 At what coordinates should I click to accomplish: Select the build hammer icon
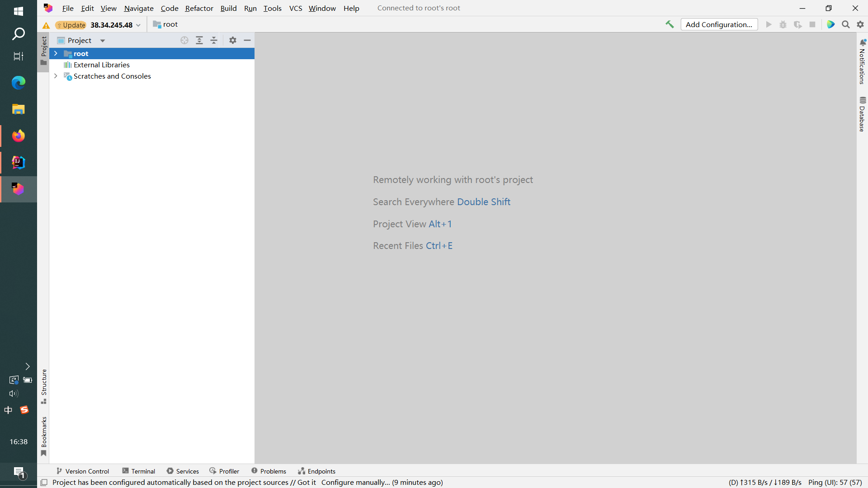coord(670,24)
